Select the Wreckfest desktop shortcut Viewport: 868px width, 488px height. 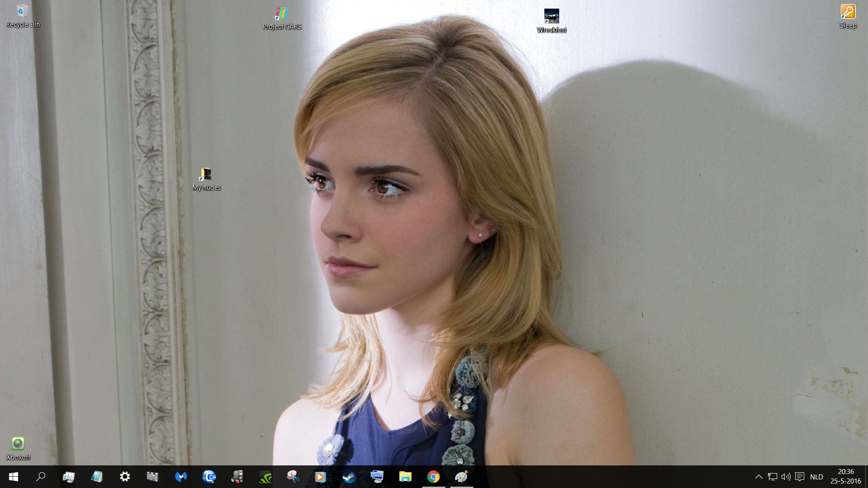point(552,21)
